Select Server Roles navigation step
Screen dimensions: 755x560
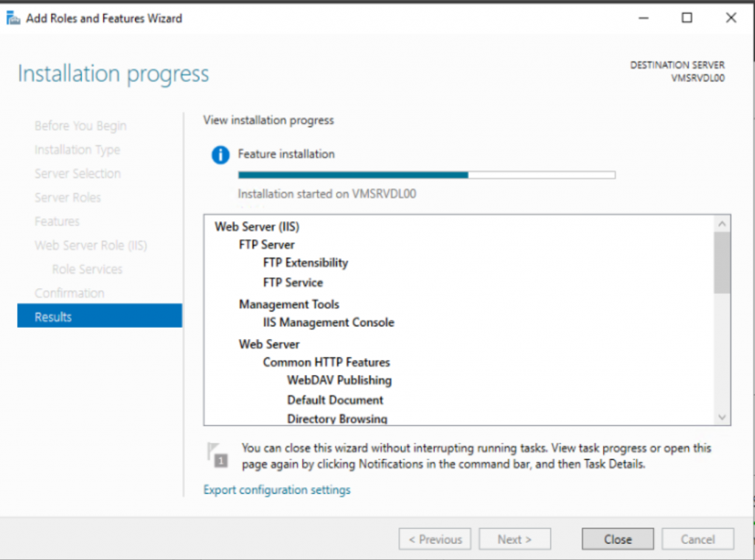tap(68, 197)
